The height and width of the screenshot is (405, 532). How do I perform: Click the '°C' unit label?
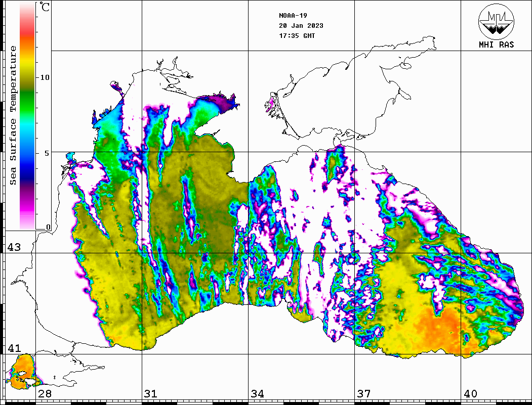[x=44, y=7]
